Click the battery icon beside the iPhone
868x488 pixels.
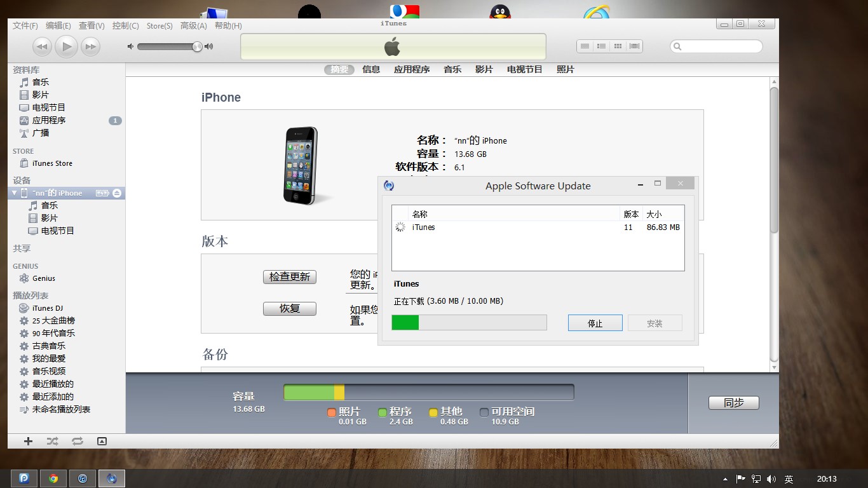pyautogui.click(x=102, y=193)
